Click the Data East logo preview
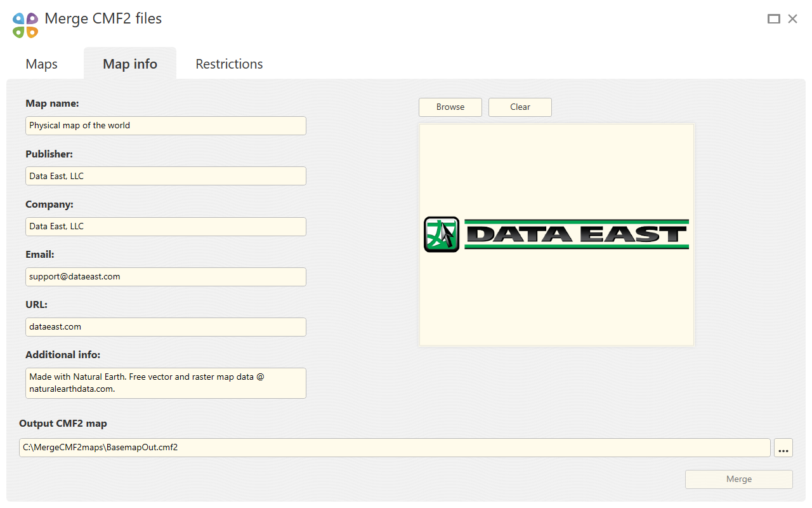The height and width of the screenshot is (508, 812). point(556,235)
